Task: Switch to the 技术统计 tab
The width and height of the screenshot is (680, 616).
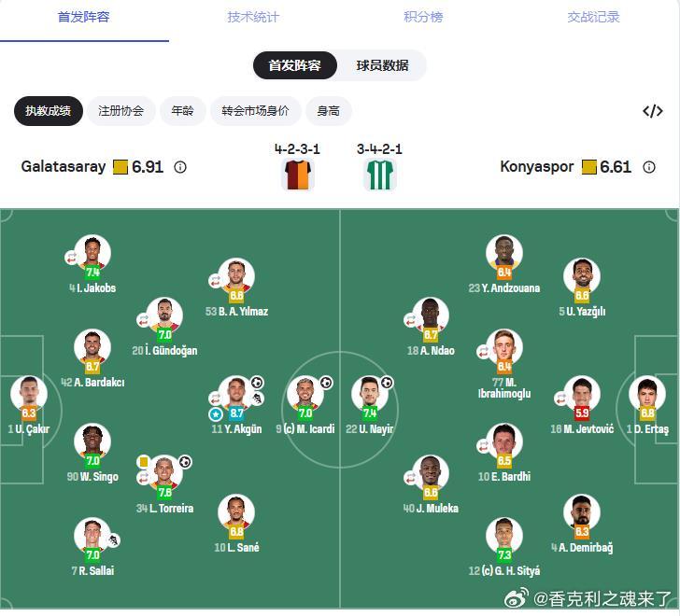Action: coord(253,18)
